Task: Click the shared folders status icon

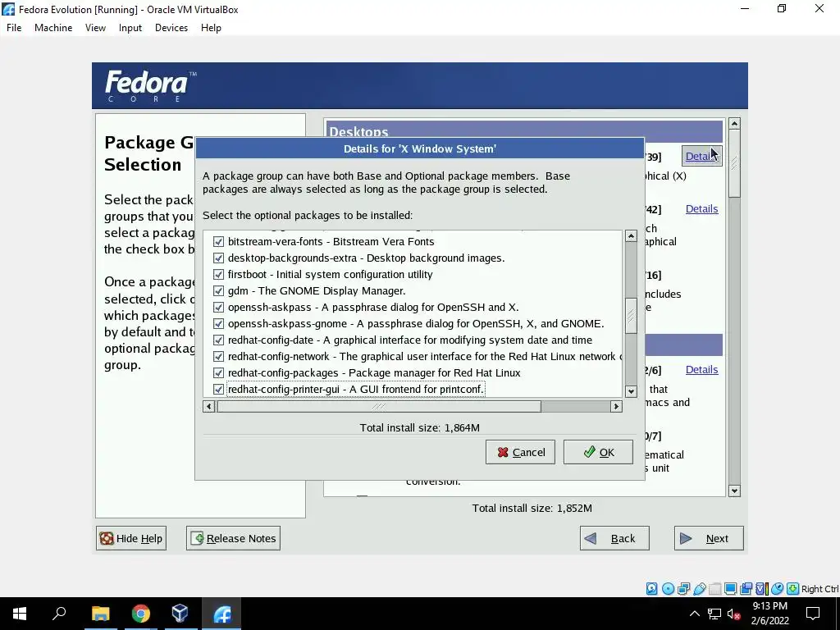Action: pos(714,589)
